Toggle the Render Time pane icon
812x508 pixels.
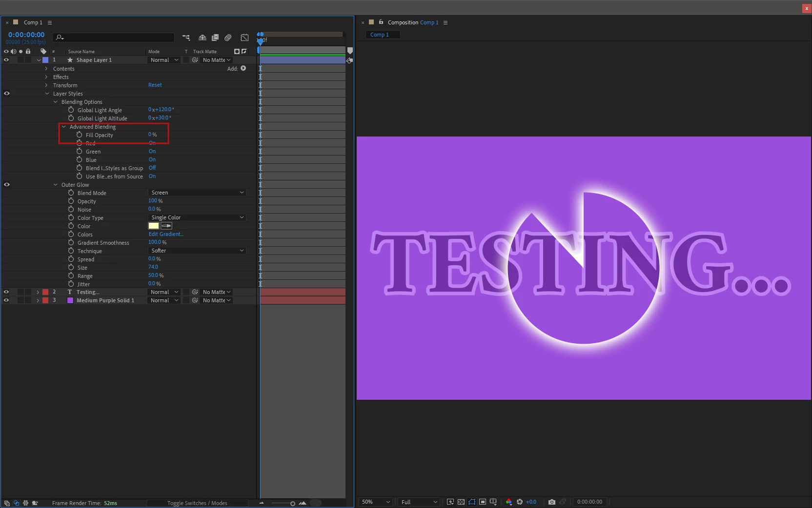click(35, 503)
